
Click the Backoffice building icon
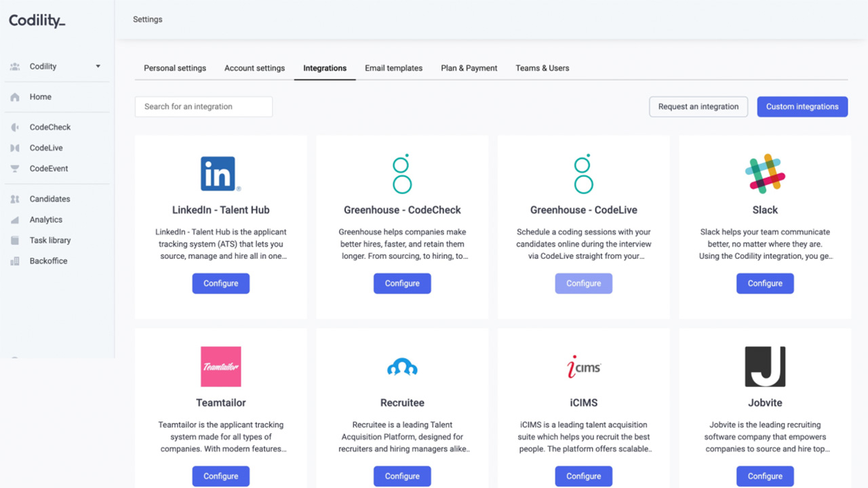click(x=15, y=261)
